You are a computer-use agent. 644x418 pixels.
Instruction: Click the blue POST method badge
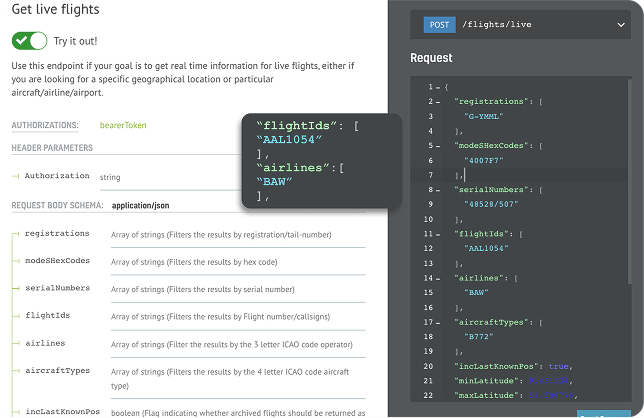click(439, 24)
